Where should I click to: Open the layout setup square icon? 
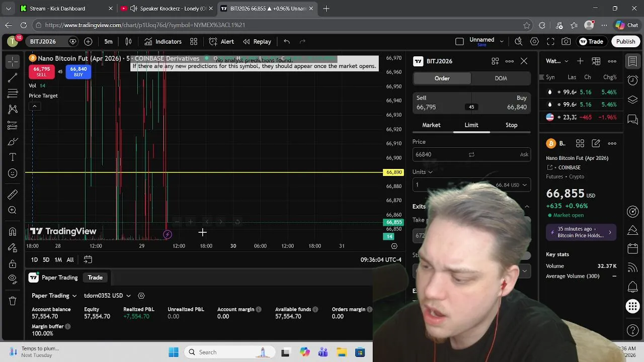459,42
